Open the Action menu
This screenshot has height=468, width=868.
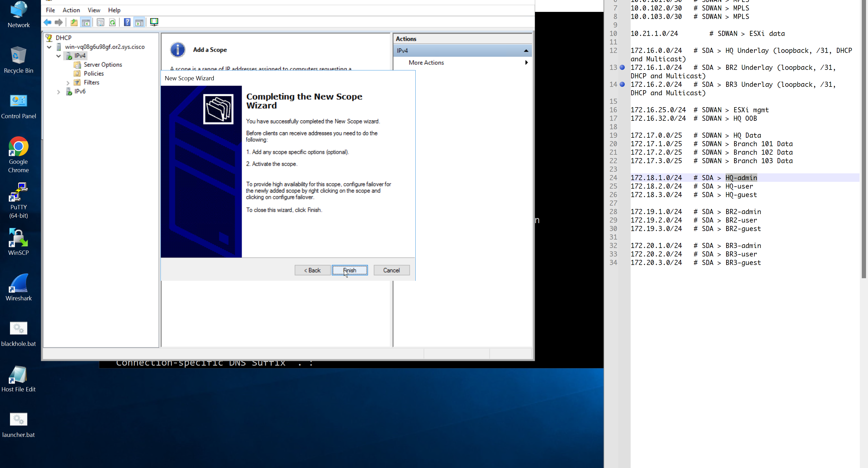[71, 10]
